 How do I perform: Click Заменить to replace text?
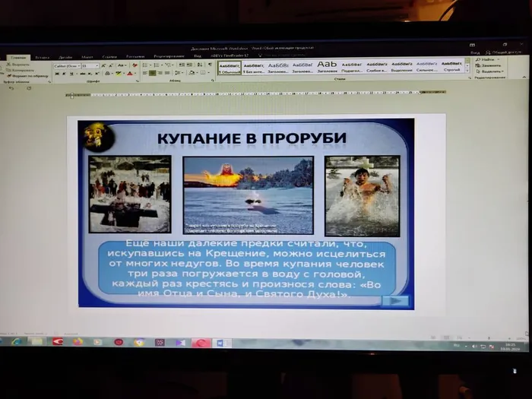(488, 65)
